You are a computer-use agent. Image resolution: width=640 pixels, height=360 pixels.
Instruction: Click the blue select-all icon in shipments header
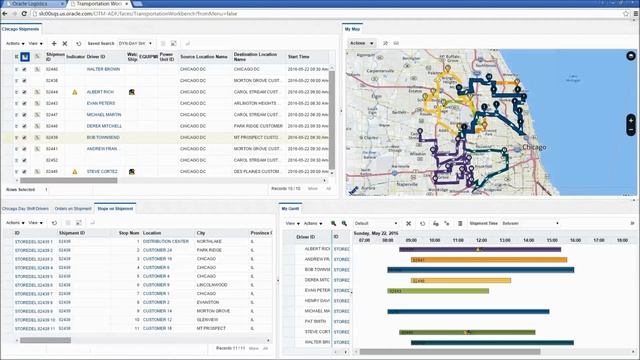(x=25, y=57)
